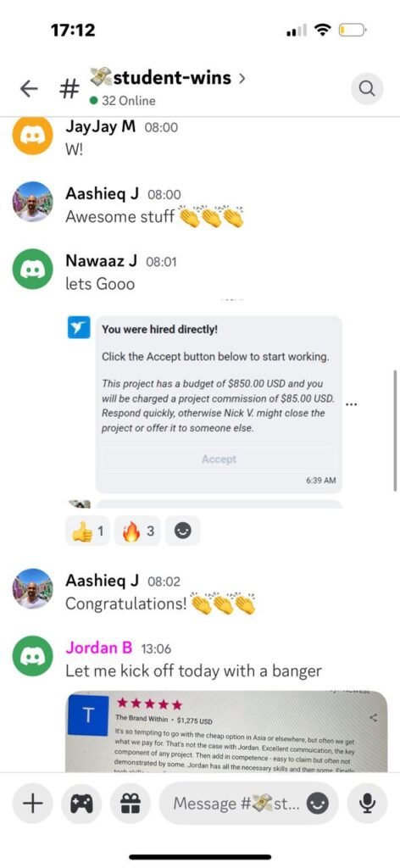400x868 pixels.
Task: Toggle the thumbs up reaction
Action: point(87,531)
